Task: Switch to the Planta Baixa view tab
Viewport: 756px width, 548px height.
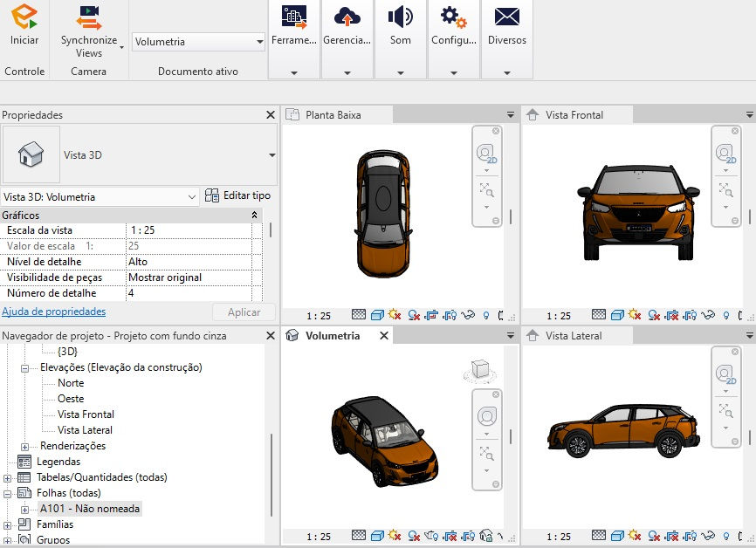Action: point(337,114)
